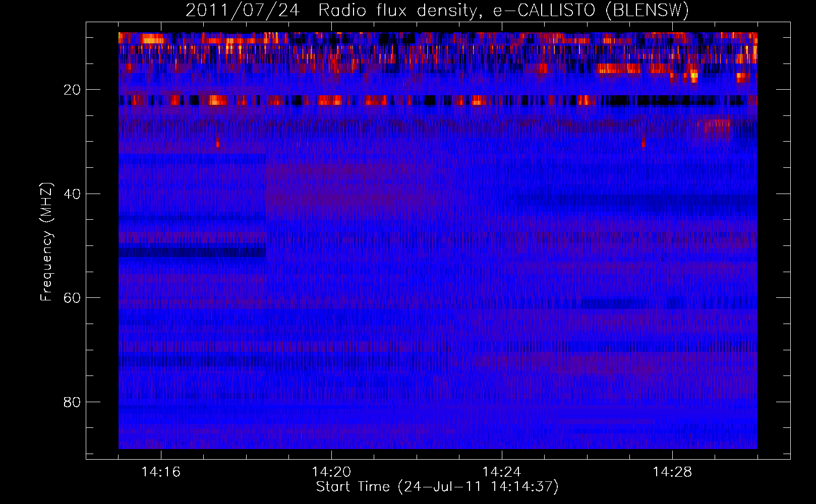Click the 14:16 time axis label
This screenshot has width=816, height=504.
coord(161,472)
